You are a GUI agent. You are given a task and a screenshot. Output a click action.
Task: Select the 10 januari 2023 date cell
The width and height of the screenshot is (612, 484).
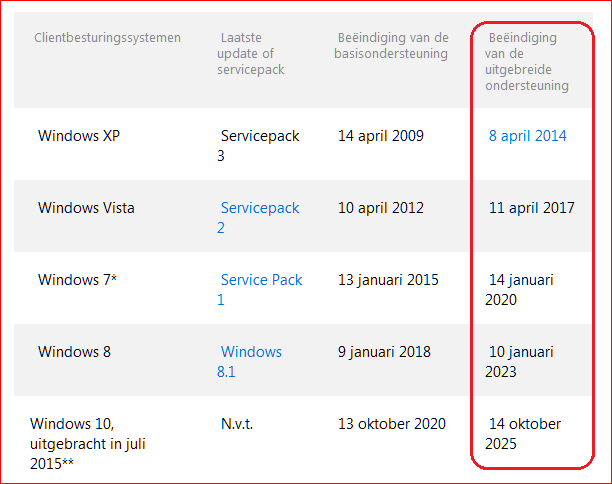[520, 361]
